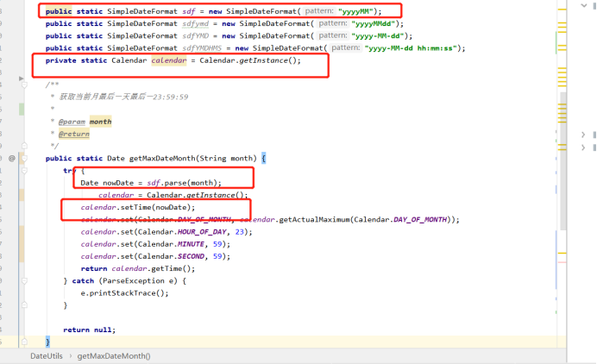
Task: Click nowDate in the Date nowDate declaration
Action: [118, 183]
